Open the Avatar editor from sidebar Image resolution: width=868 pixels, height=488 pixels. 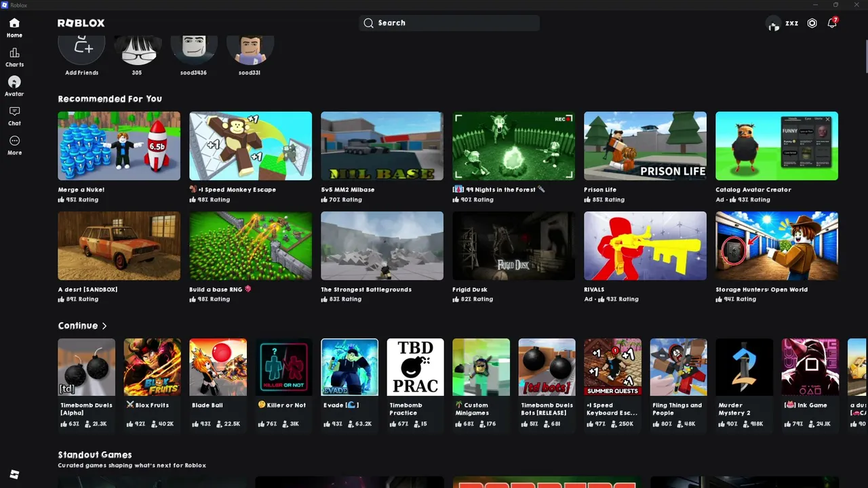pyautogui.click(x=14, y=82)
